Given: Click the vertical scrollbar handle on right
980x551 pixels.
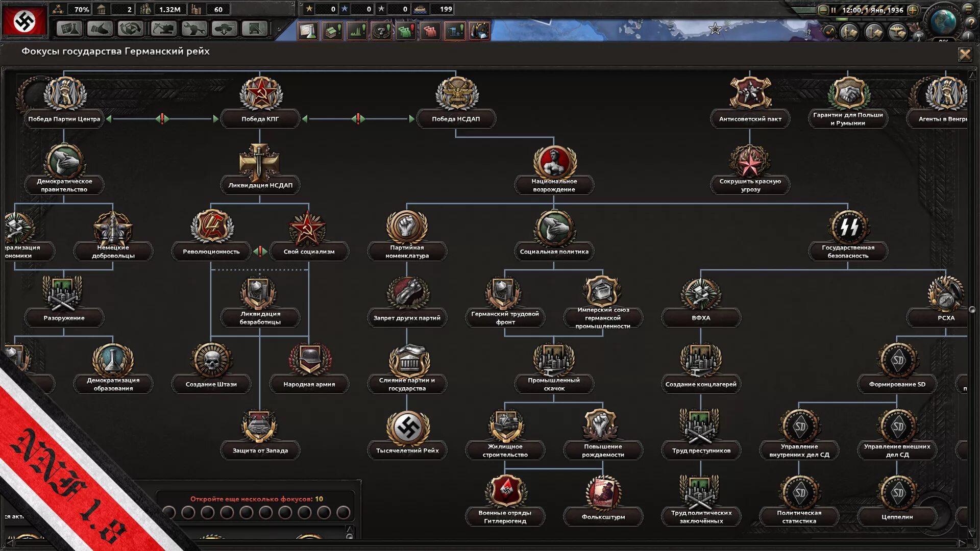Looking at the screenshot, I should coord(972,309).
